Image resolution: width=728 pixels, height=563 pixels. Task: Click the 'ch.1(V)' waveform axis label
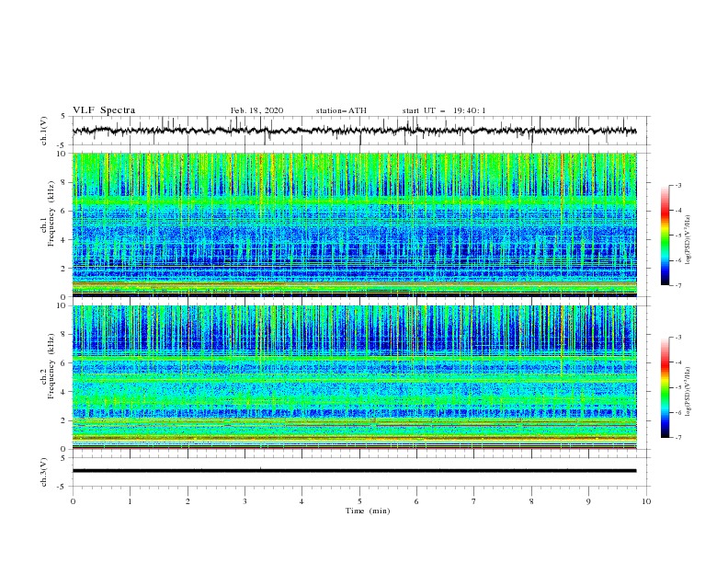click(x=44, y=131)
